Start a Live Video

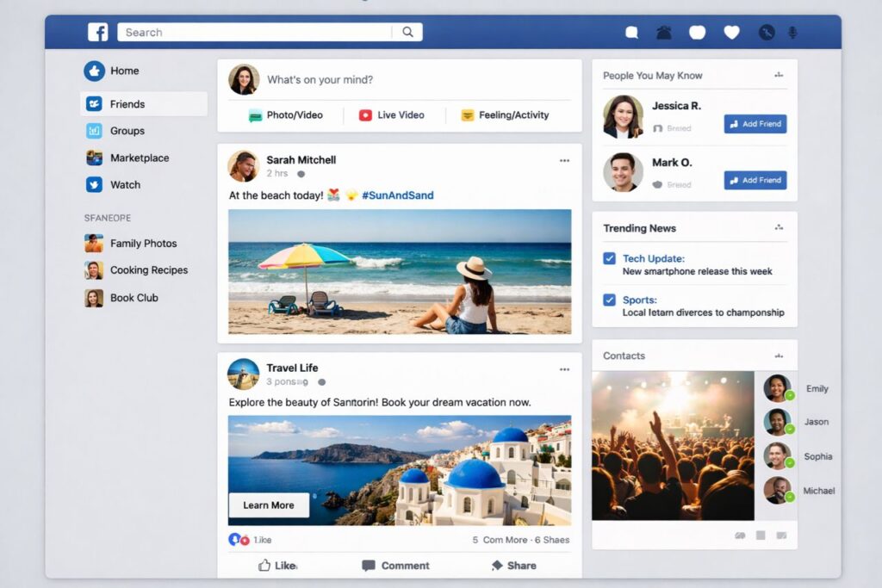[x=391, y=115]
